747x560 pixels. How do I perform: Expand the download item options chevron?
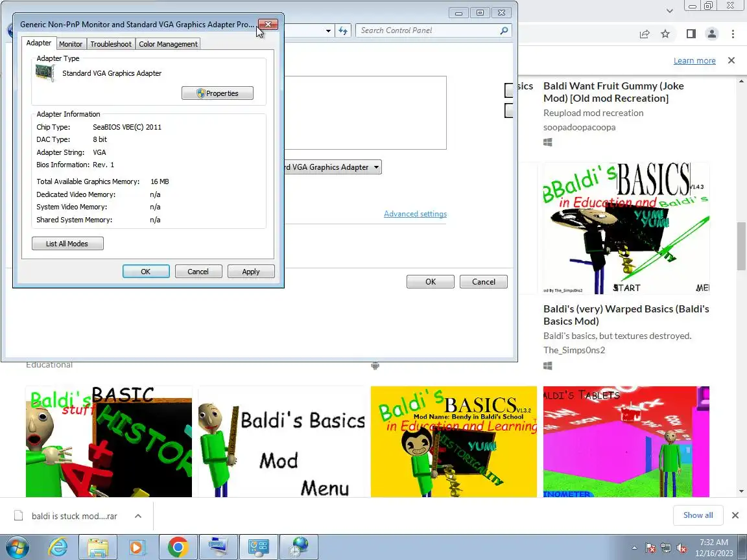[138, 516]
